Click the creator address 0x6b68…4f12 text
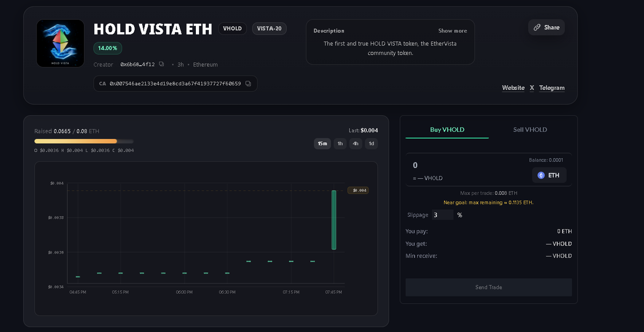The width and height of the screenshot is (644, 332). coord(138,64)
